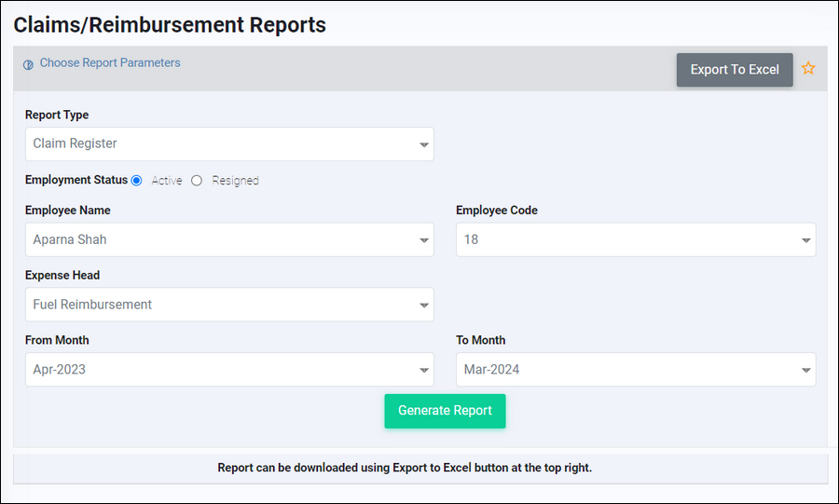Expand the Employee Name dropdown showing Aparna Shah
The width and height of the screenshot is (839, 504).
pos(228,239)
